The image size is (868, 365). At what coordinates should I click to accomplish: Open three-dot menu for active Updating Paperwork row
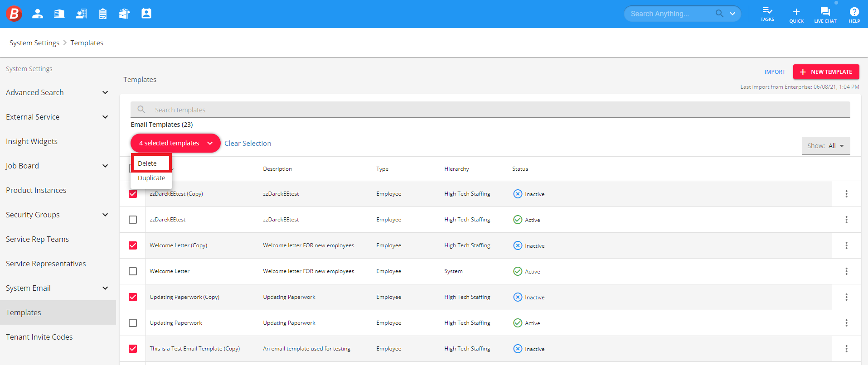pyautogui.click(x=846, y=323)
